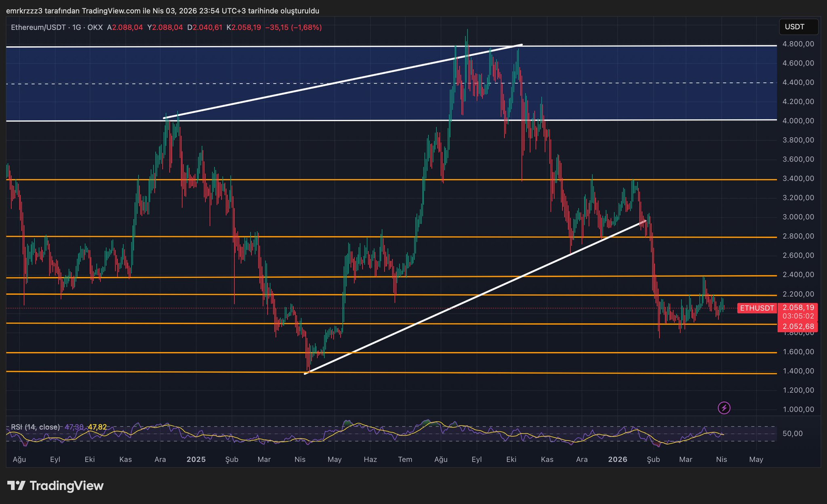The height and width of the screenshot is (504, 827).
Task: Select the orange horizontal line at 1.600
Action: coord(485,353)
